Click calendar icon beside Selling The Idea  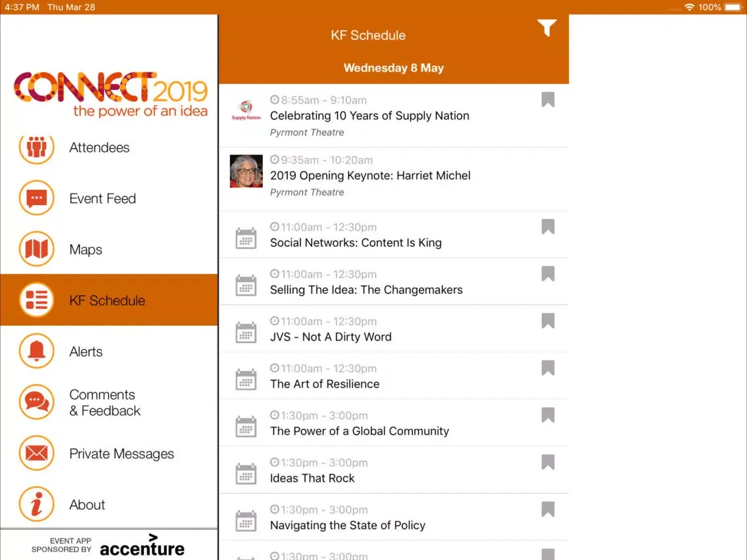(x=246, y=285)
